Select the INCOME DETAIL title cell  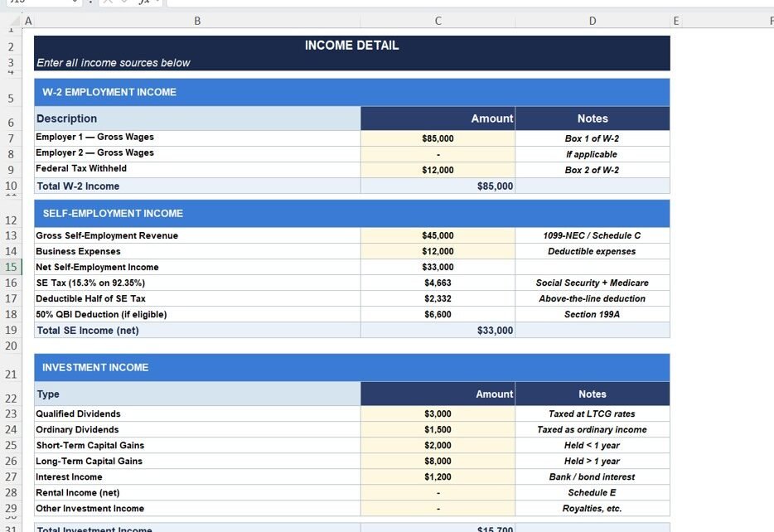coord(351,46)
